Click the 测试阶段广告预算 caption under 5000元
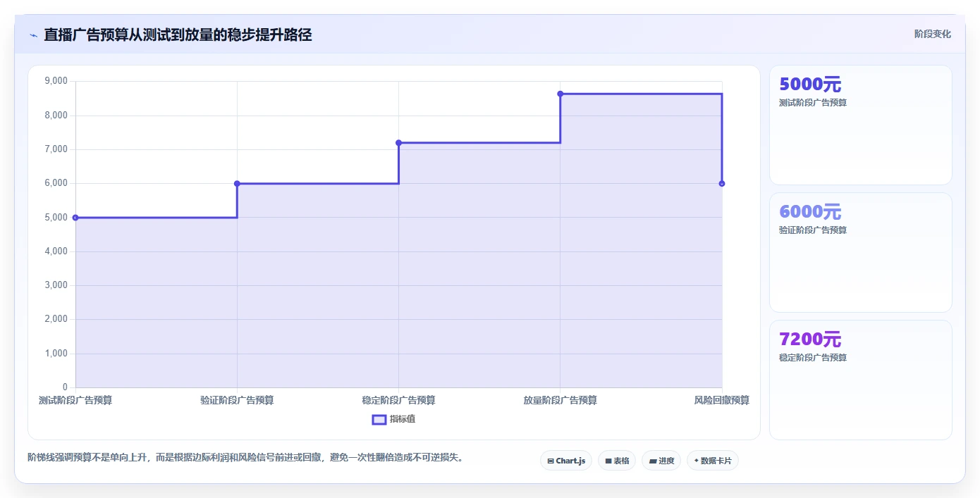Viewport: 980px width, 498px height. (813, 103)
